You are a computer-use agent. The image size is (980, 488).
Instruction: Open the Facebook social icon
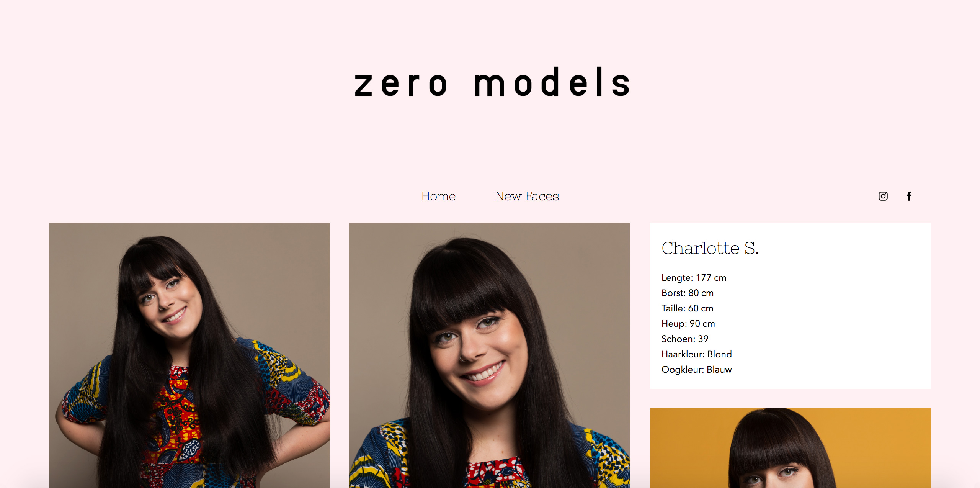click(909, 196)
